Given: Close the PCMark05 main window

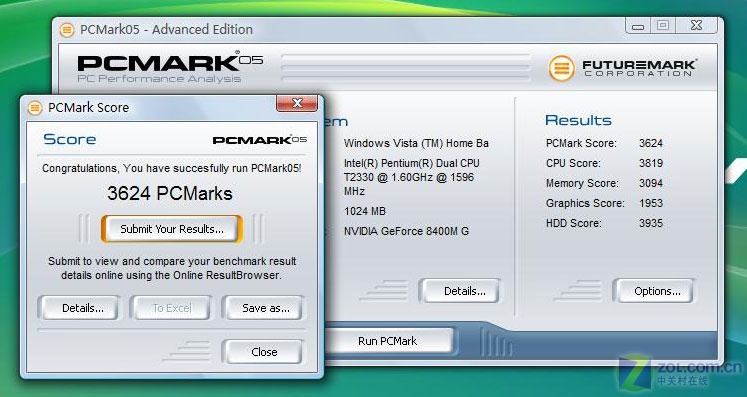Looking at the screenshot, I should (x=697, y=26).
